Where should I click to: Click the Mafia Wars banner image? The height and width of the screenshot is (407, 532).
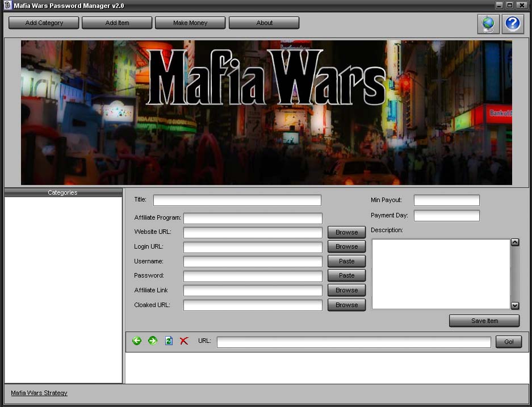point(266,112)
